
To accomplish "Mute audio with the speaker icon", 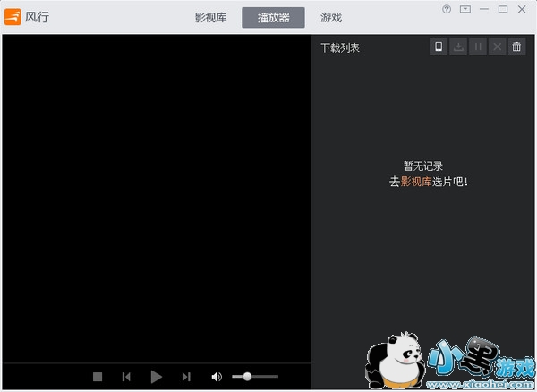I will [217, 377].
